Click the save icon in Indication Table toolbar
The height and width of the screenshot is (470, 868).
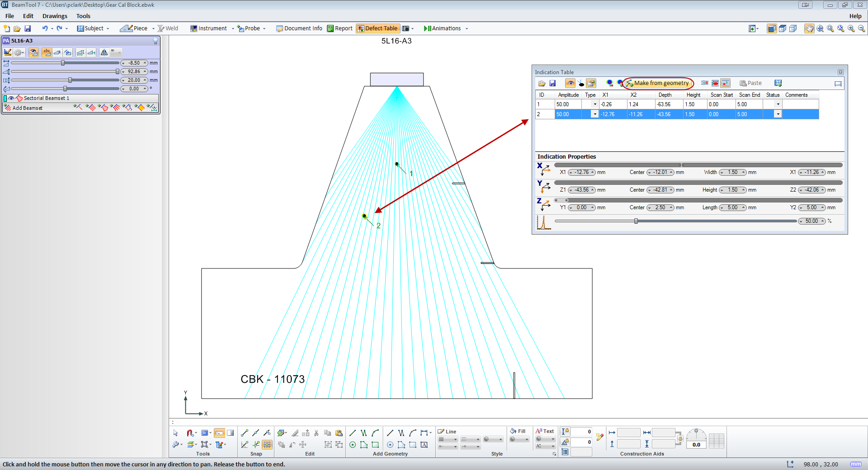pos(553,83)
